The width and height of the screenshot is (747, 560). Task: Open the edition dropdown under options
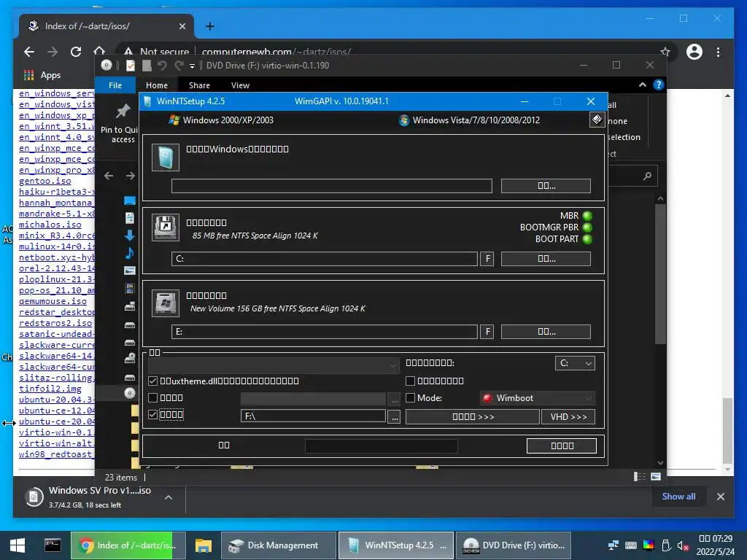tap(274, 366)
